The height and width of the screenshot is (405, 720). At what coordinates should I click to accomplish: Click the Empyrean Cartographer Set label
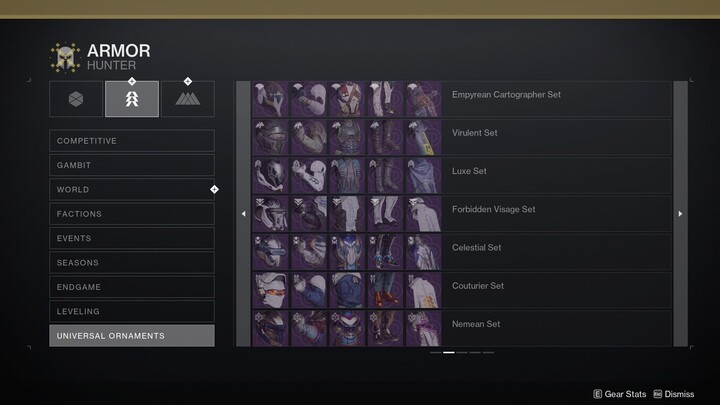pos(506,95)
